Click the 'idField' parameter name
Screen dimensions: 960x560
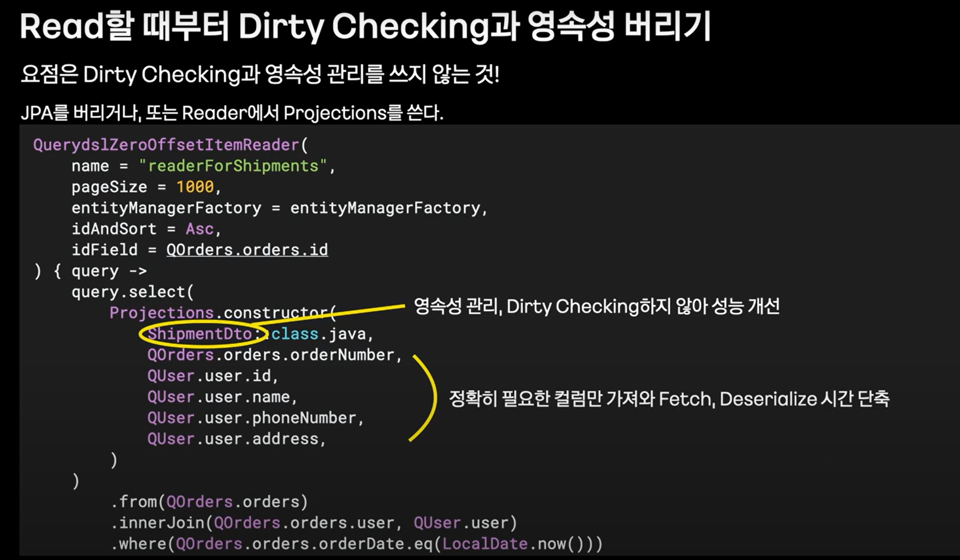coord(105,250)
